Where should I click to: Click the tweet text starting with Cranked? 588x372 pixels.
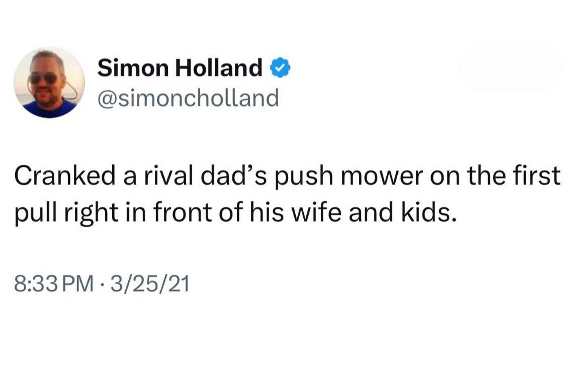pos(287,194)
